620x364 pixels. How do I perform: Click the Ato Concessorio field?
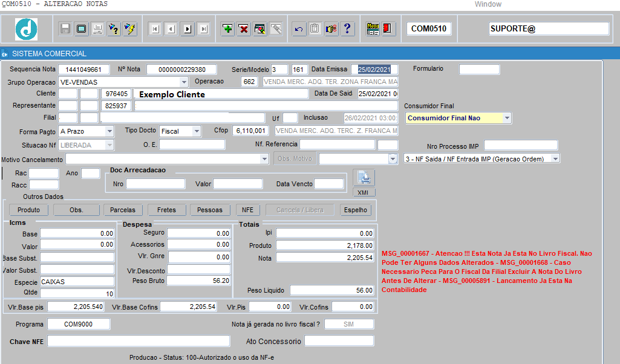339,340
